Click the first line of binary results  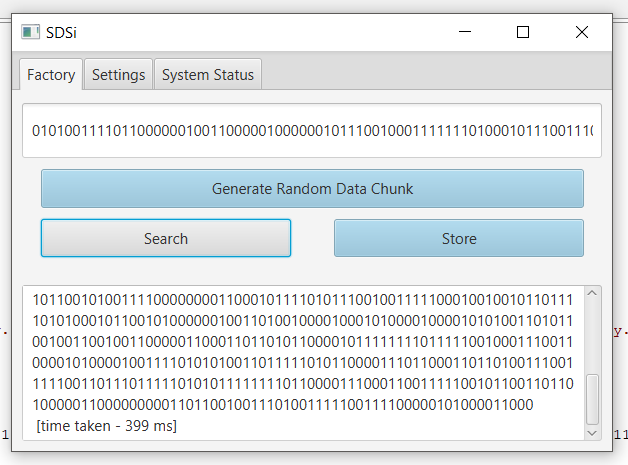(303, 300)
